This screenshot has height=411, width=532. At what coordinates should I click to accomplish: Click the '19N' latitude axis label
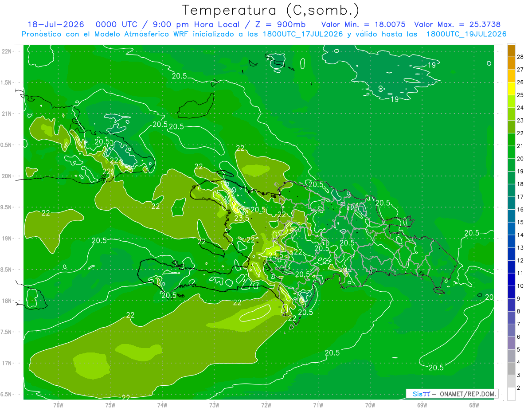(7, 239)
